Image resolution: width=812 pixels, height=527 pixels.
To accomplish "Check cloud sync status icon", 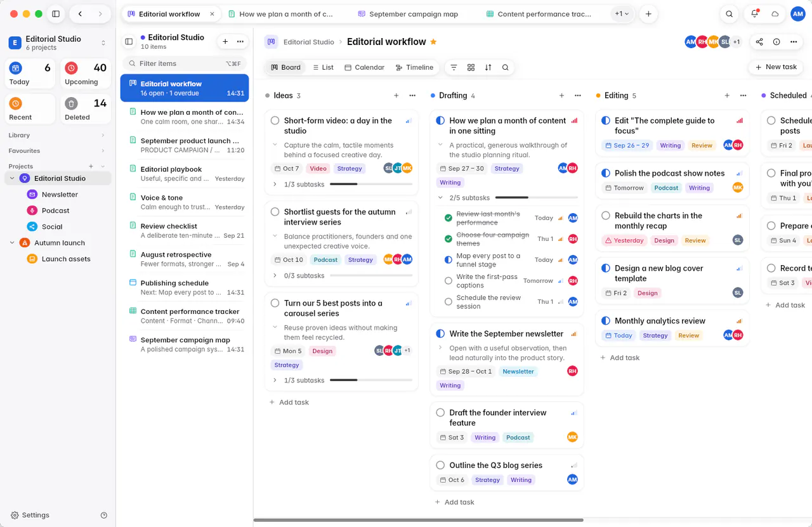I will [775, 14].
